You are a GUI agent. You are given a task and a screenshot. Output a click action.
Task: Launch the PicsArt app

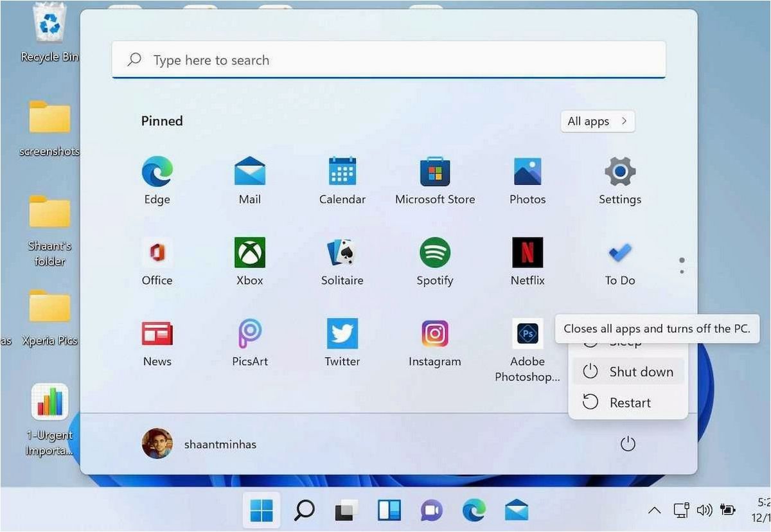[249, 343]
